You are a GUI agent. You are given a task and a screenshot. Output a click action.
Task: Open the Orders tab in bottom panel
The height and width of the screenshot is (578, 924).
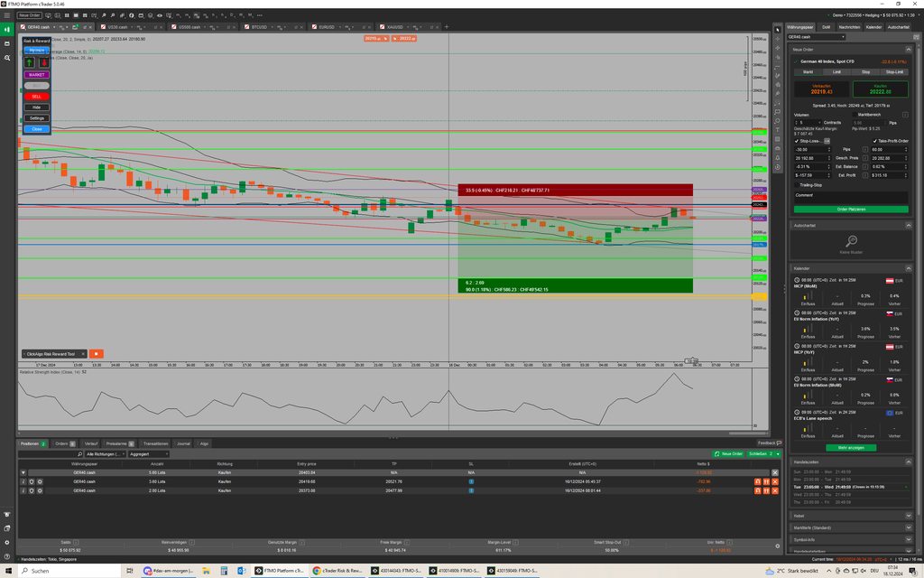(64, 443)
